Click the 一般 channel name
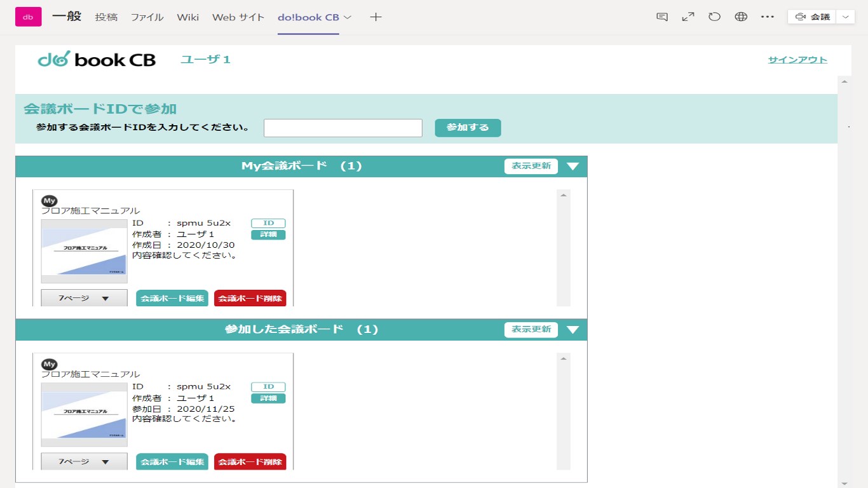This screenshot has width=868, height=488. (x=67, y=17)
